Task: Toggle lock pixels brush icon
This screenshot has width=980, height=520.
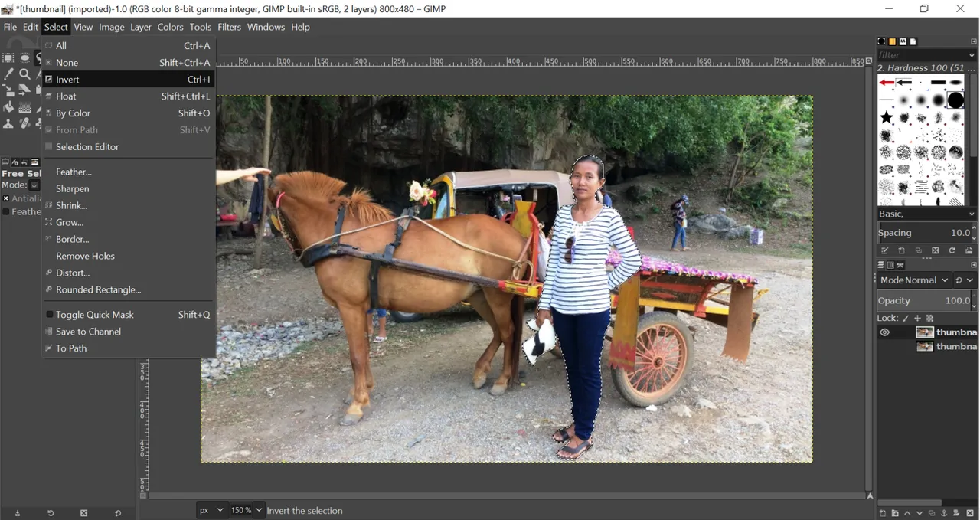Action: 906,318
